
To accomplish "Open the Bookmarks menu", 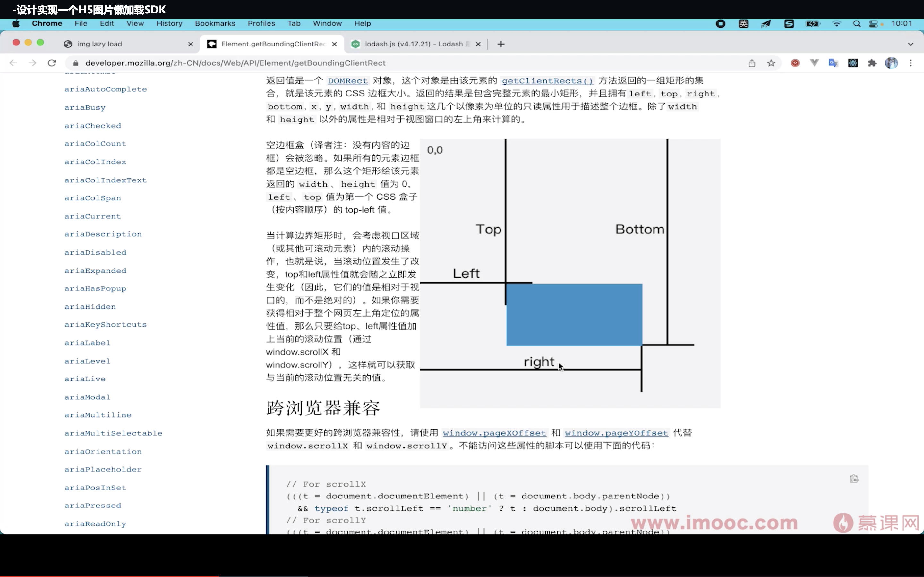I will pyautogui.click(x=215, y=23).
